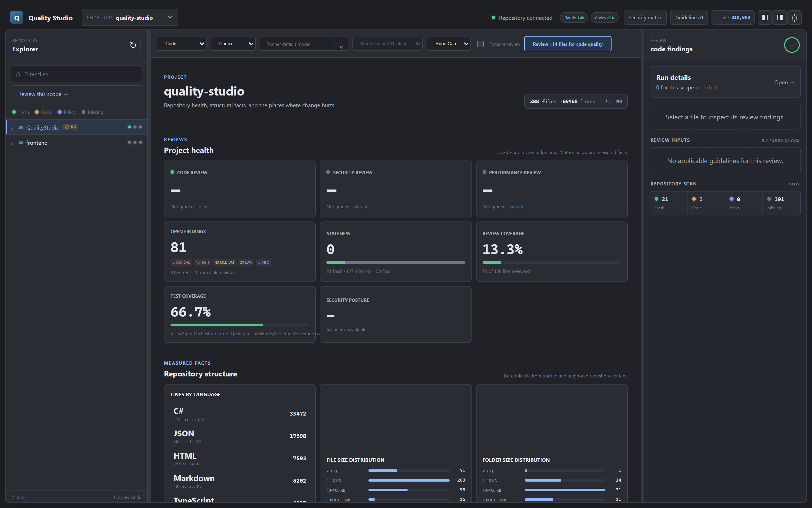This screenshot has height=508, width=812.
Task: Open the Run details card
Action: point(725,82)
